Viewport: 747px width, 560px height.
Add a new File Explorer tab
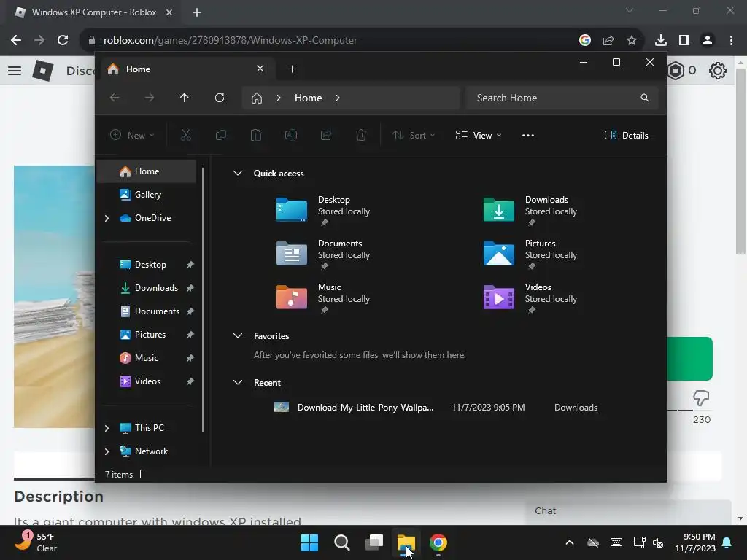click(292, 69)
